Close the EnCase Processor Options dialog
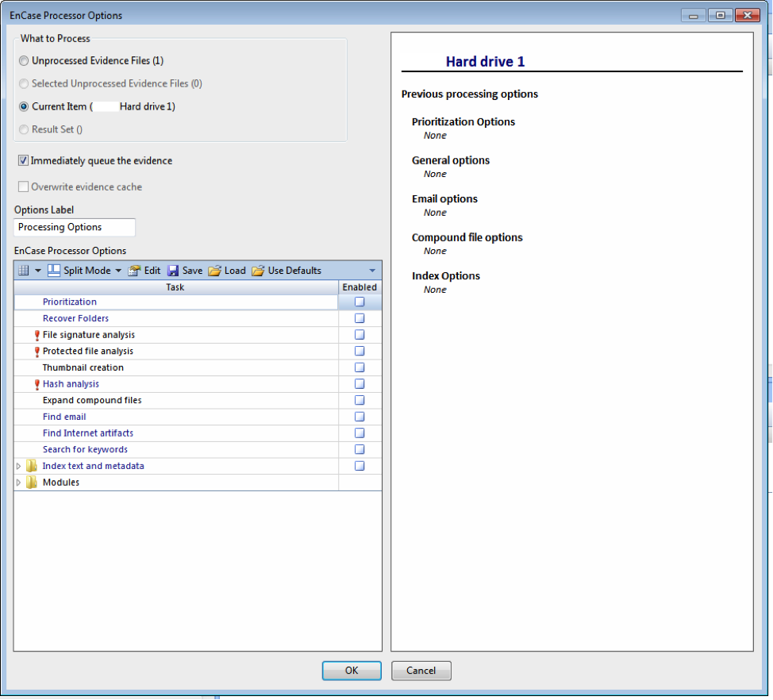This screenshot has height=700, width=773. coord(748,15)
